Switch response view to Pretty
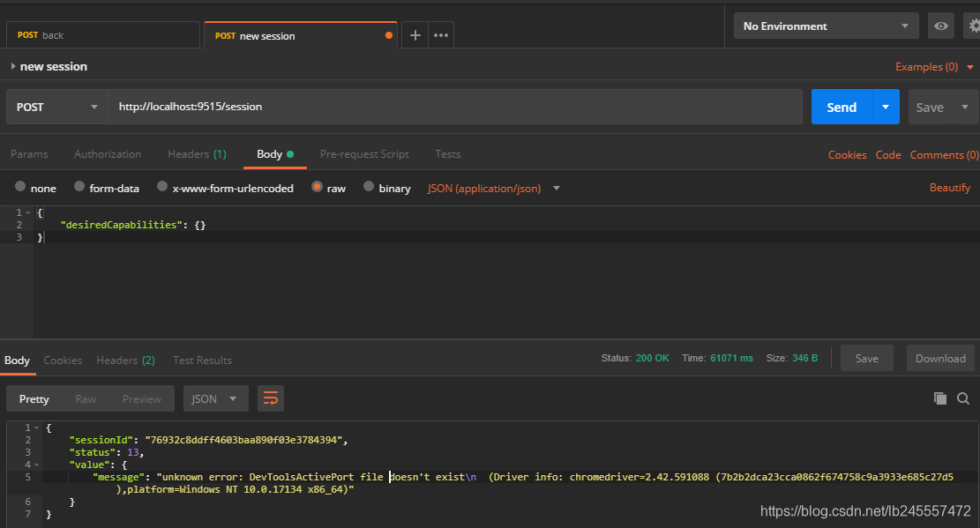980x528 pixels. [x=34, y=398]
